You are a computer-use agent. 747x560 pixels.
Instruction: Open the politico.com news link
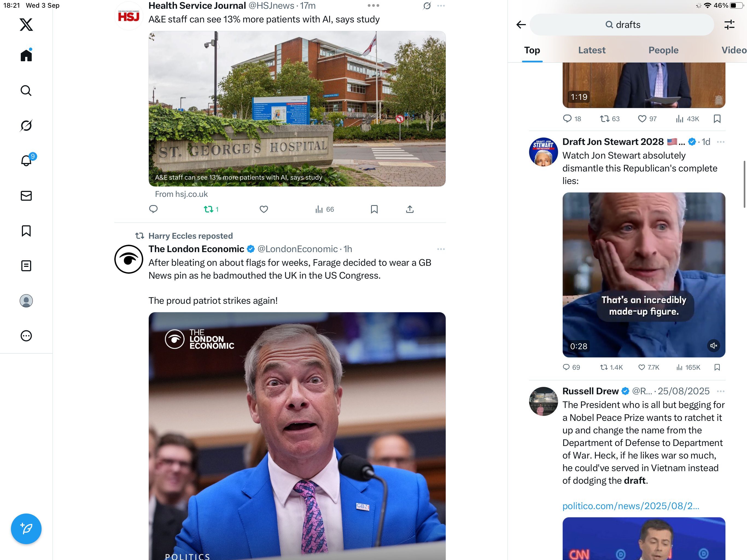[631, 506]
